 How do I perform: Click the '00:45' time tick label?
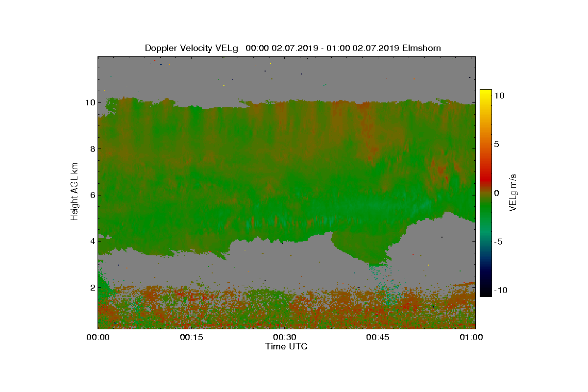tap(378, 337)
